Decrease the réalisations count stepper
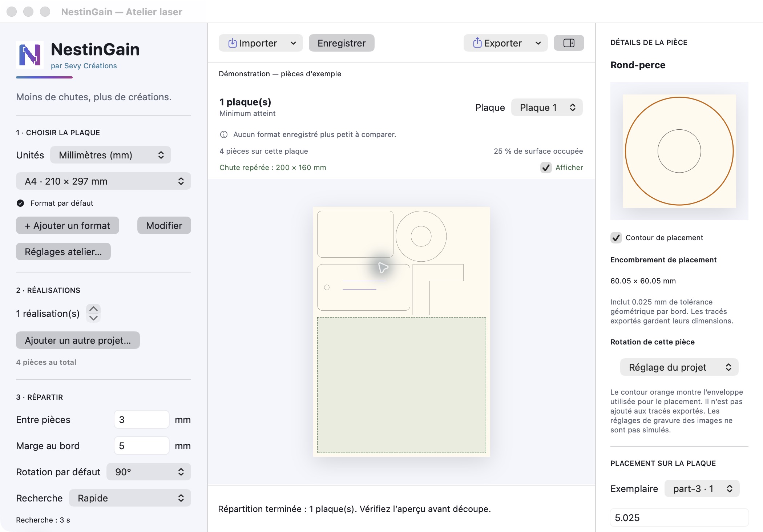This screenshot has width=763, height=532. [x=93, y=318]
